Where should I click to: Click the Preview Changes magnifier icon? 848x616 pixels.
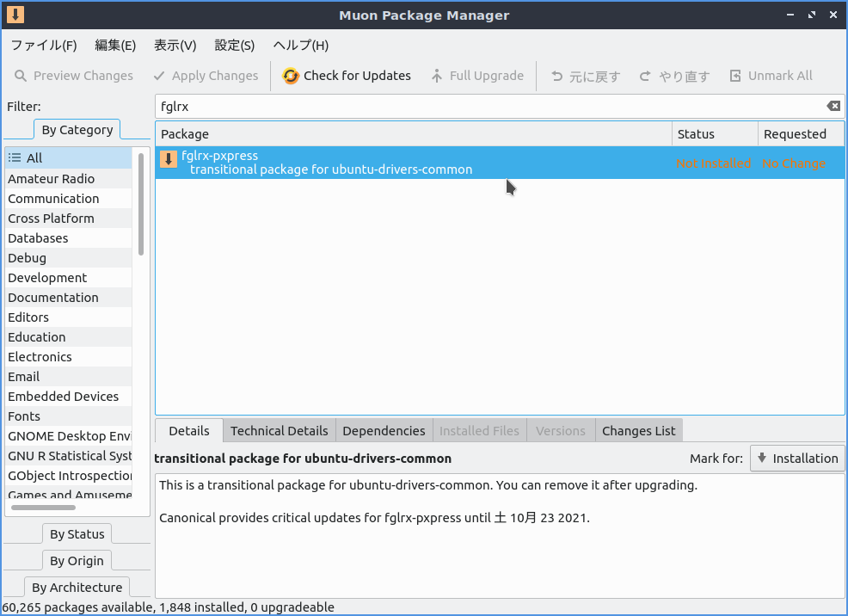click(21, 76)
